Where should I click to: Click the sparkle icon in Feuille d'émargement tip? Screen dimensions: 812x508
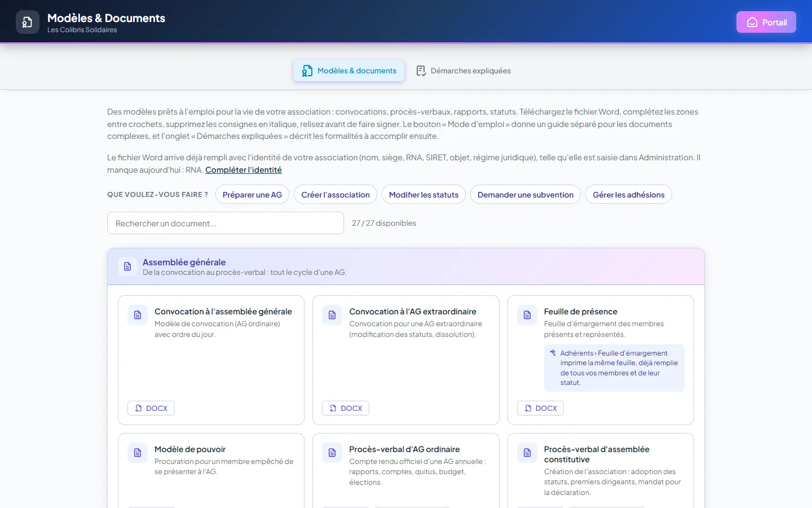(553, 353)
